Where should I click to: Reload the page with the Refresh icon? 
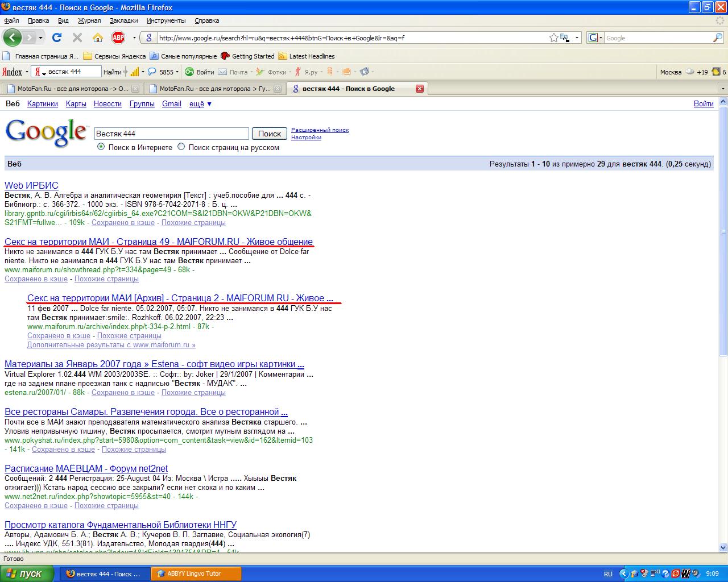(x=57, y=38)
